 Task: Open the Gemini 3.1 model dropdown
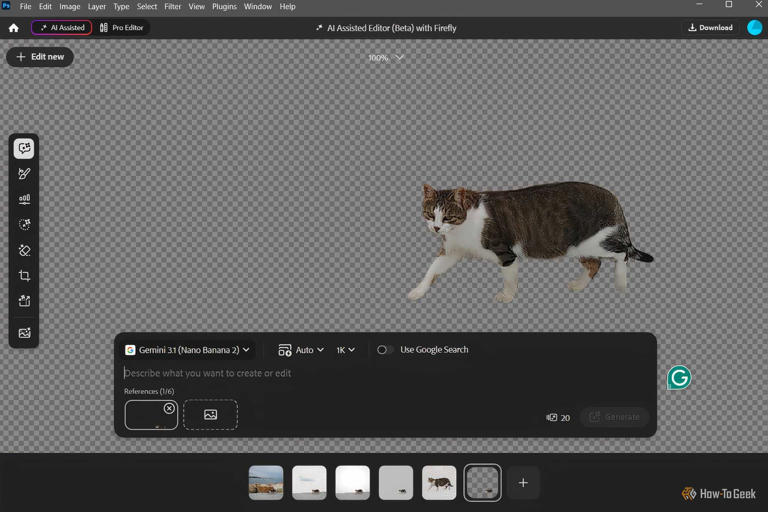point(188,350)
